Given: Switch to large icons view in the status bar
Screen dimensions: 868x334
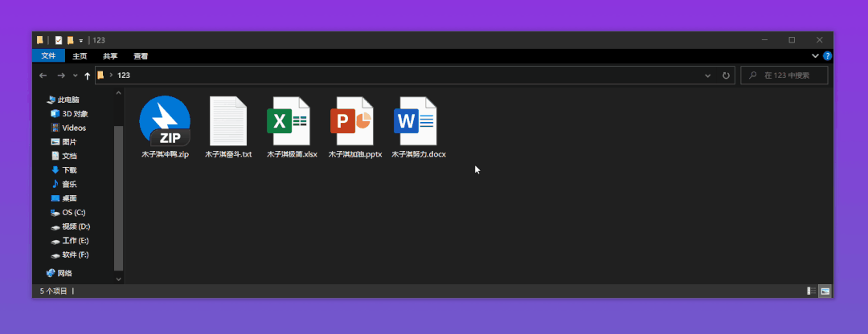Looking at the screenshot, I should (x=825, y=291).
